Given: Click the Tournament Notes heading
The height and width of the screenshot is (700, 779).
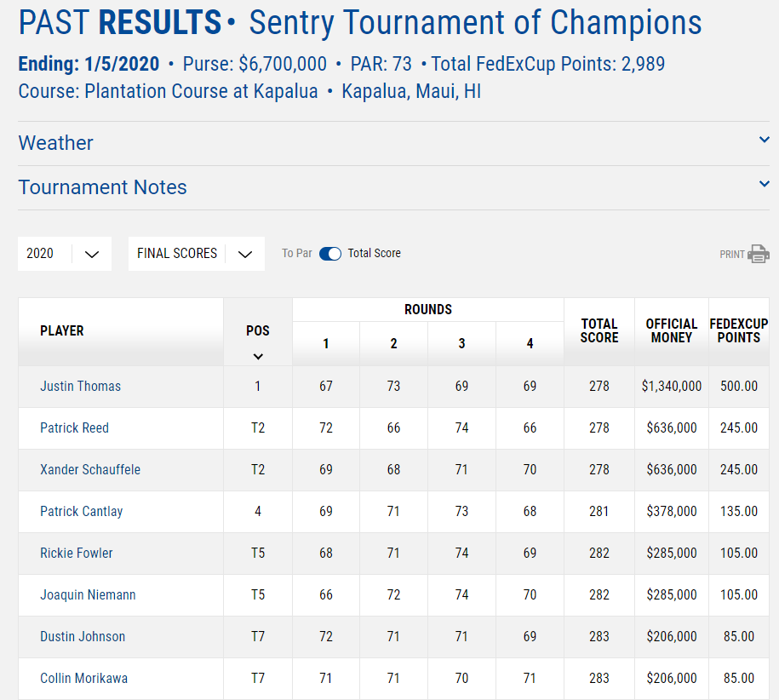Looking at the screenshot, I should 102,187.
